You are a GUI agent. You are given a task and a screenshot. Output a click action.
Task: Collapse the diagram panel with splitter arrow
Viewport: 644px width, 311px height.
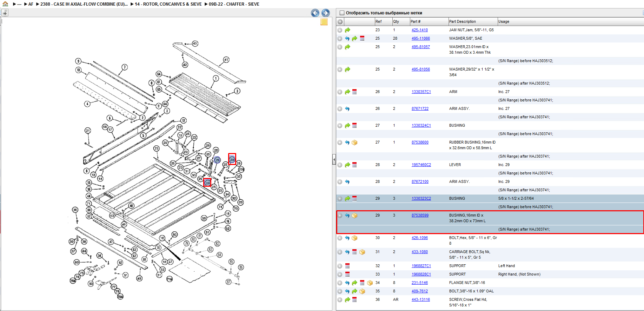click(334, 160)
